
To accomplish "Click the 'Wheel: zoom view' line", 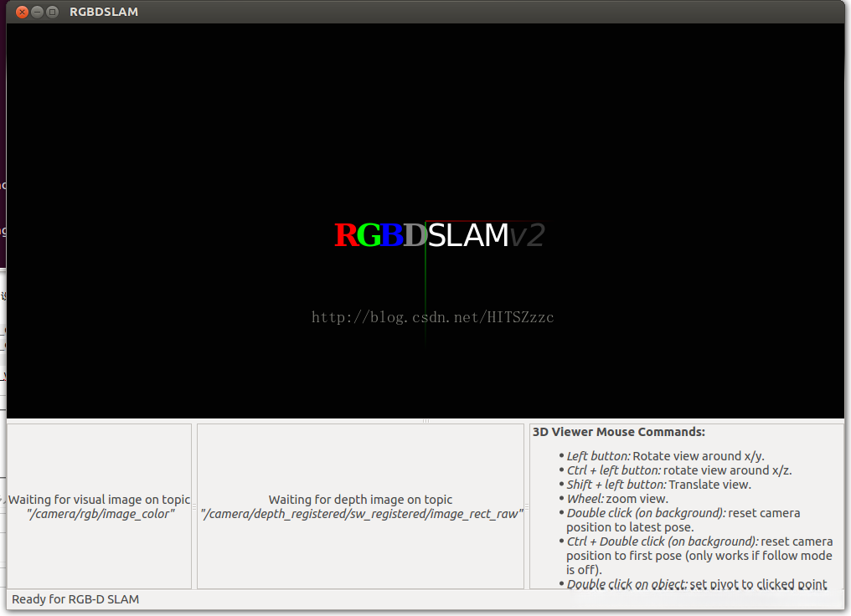I will pos(617,499).
